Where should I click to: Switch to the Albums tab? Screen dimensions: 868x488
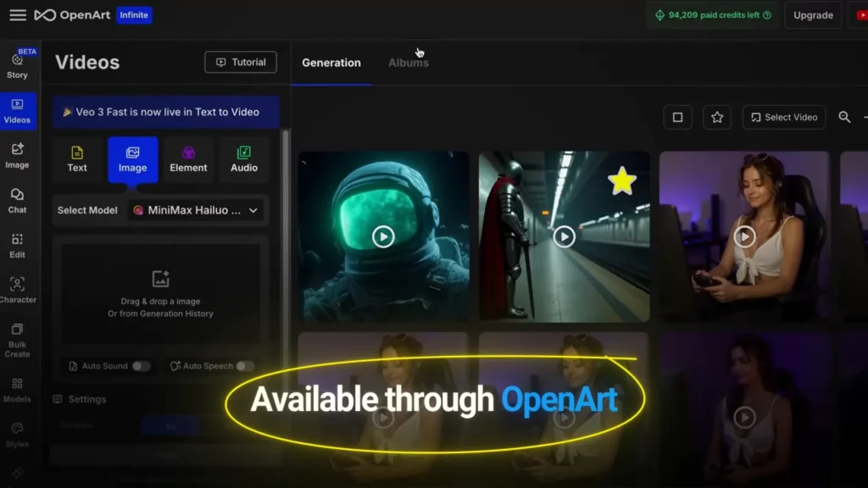408,62
